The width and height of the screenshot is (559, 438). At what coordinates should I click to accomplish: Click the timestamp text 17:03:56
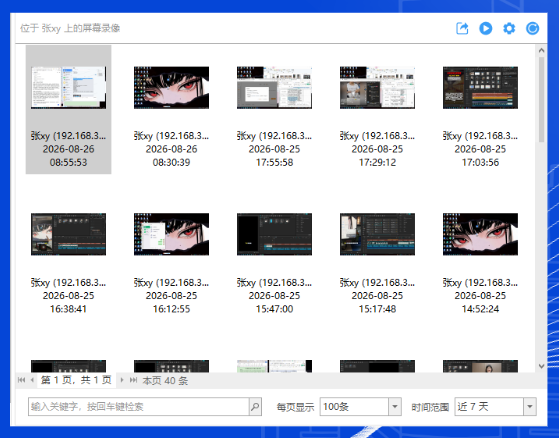tap(481, 163)
